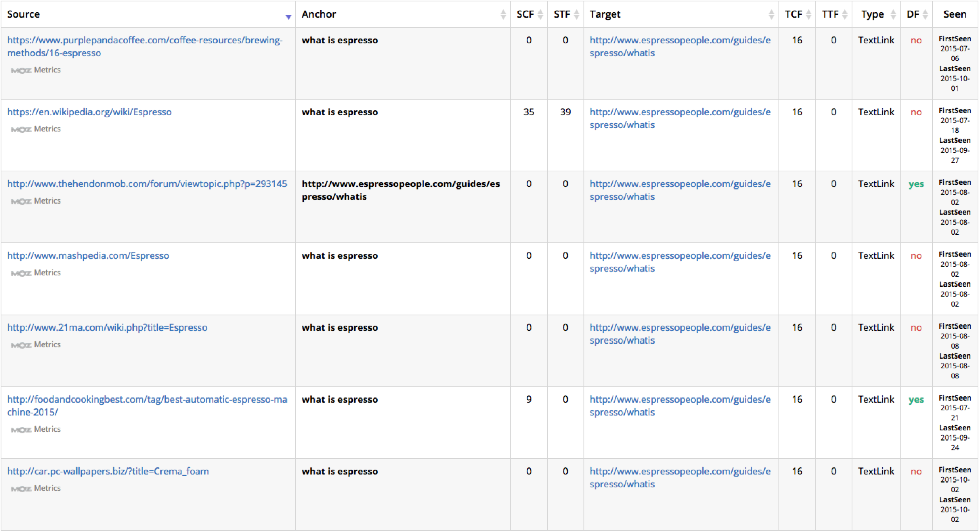Click the Seen column header

point(955,14)
